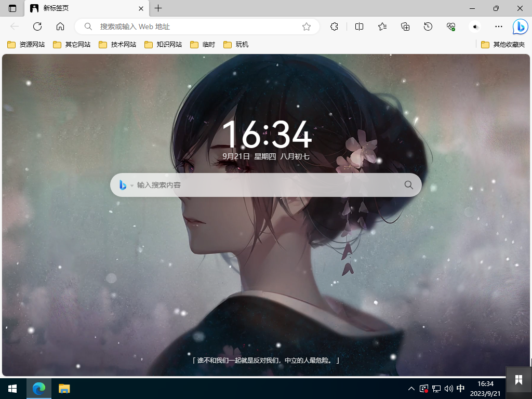Open Collections panel

[x=405, y=26]
